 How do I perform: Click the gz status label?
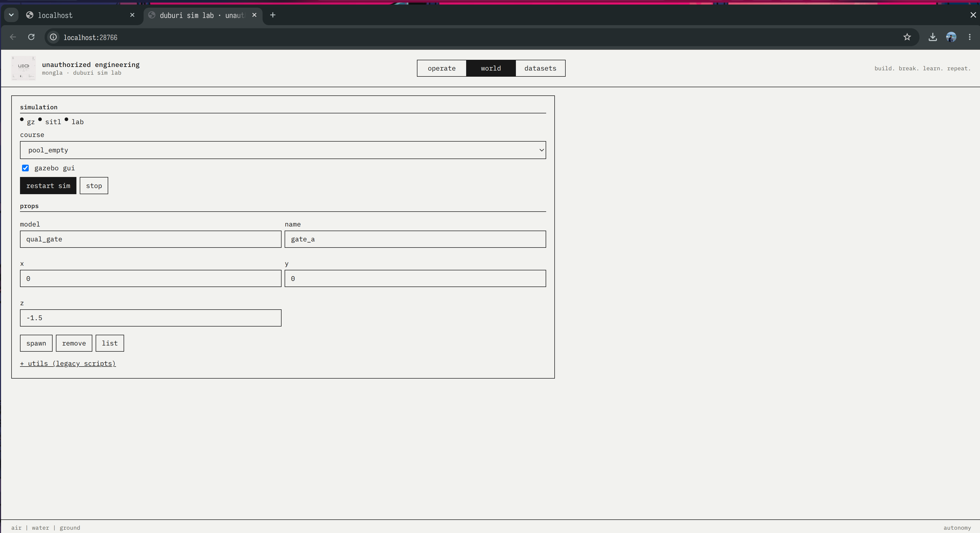[x=31, y=122]
